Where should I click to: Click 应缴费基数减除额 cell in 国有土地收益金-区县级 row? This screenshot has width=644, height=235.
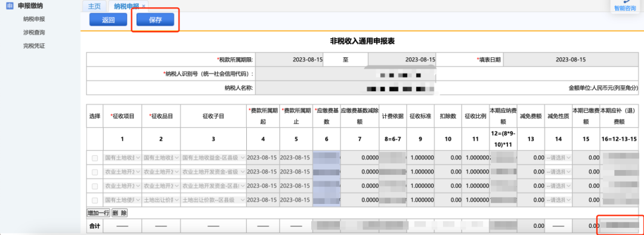coord(360,158)
